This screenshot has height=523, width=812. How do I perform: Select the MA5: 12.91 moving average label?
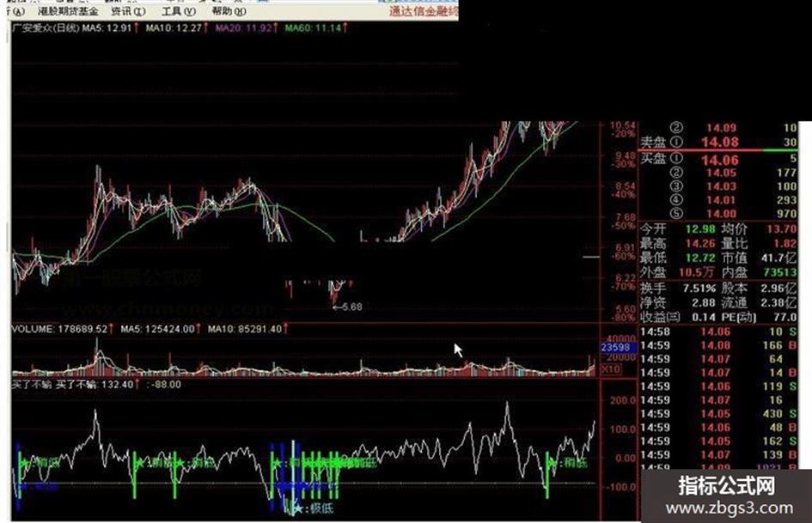(107, 28)
